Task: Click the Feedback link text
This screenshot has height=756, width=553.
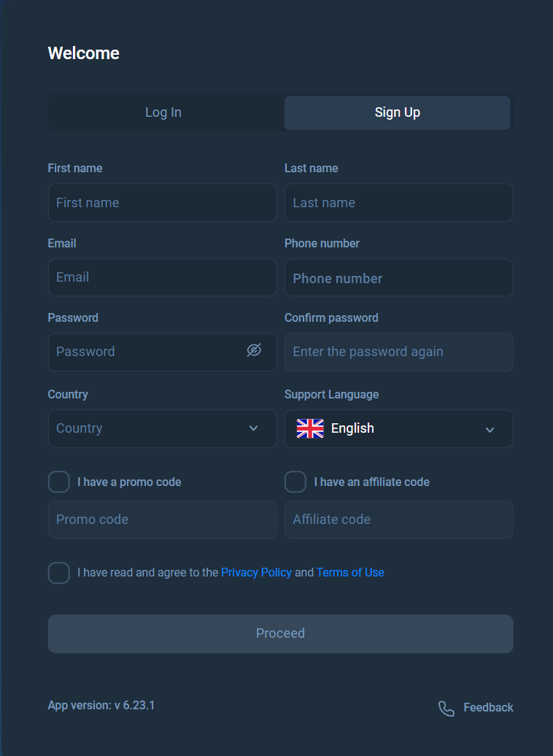Action: pos(488,708)
